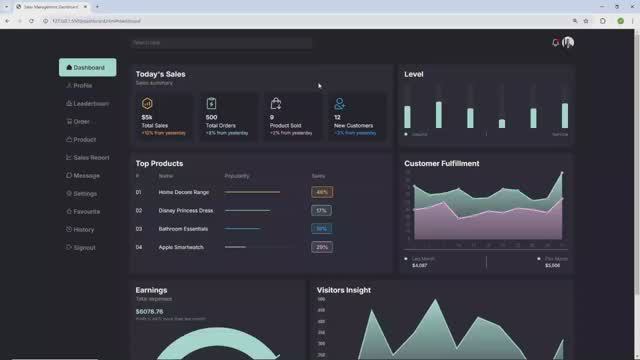Select the Bathroom Essentials product row name

click(183, 229)
